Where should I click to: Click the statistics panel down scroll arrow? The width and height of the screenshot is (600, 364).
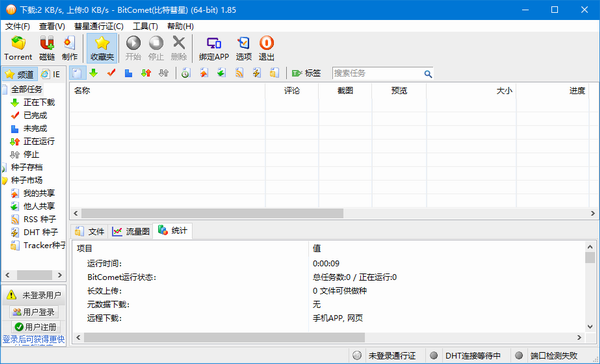point(590,326)
